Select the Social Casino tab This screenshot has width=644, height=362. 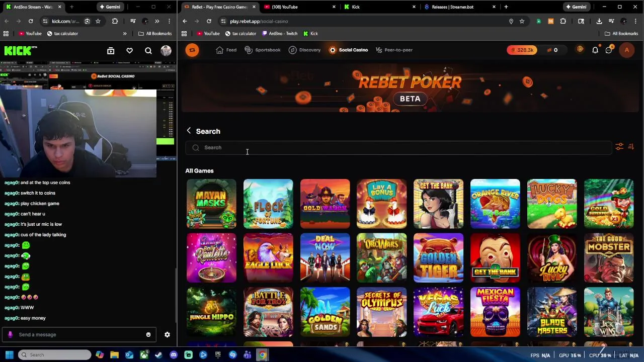click(349, 50)
